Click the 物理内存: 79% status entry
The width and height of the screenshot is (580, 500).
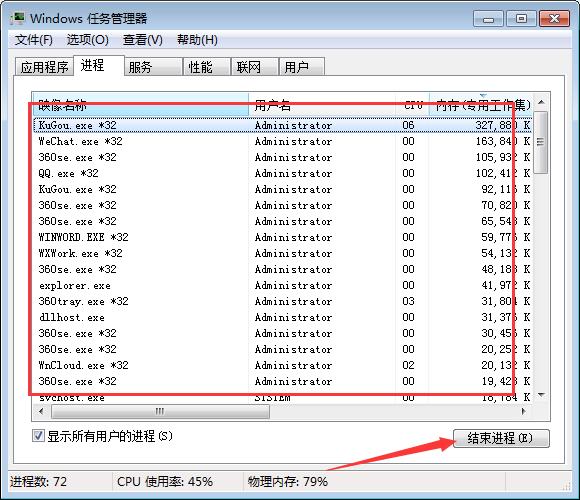point(288,482)
